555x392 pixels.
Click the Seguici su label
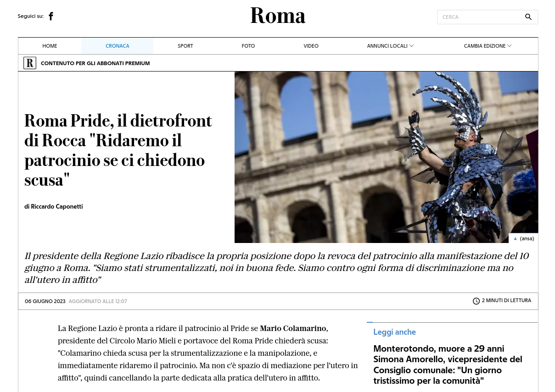[x=30, y=17]
